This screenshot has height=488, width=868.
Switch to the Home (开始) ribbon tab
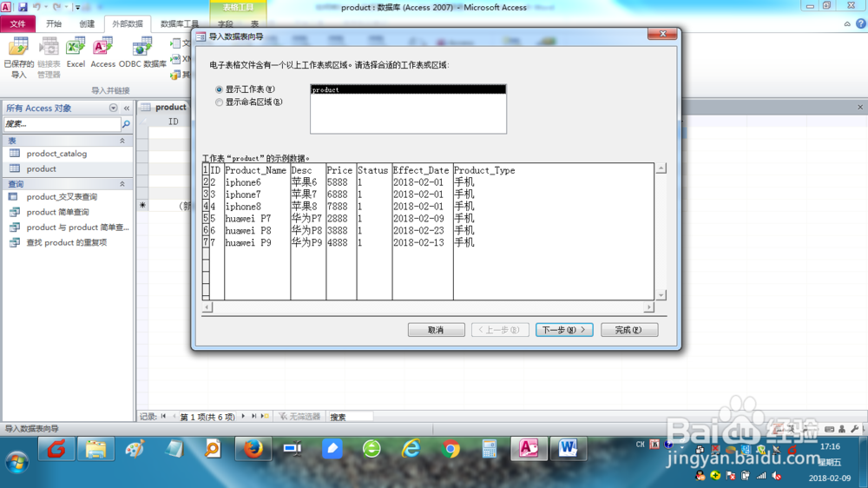coord(54,23)
